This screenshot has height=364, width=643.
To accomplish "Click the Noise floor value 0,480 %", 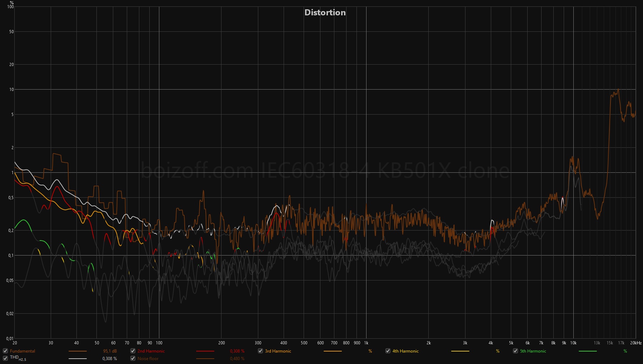I will 237,359.
